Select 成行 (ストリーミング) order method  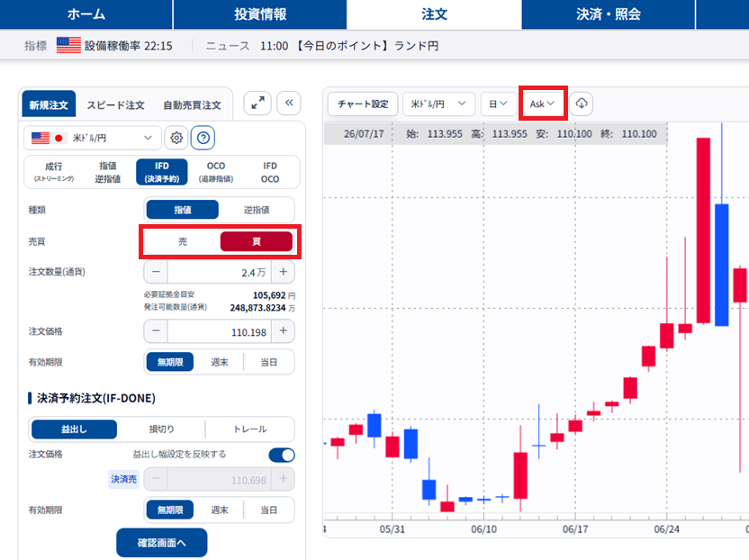coord(53,172)
